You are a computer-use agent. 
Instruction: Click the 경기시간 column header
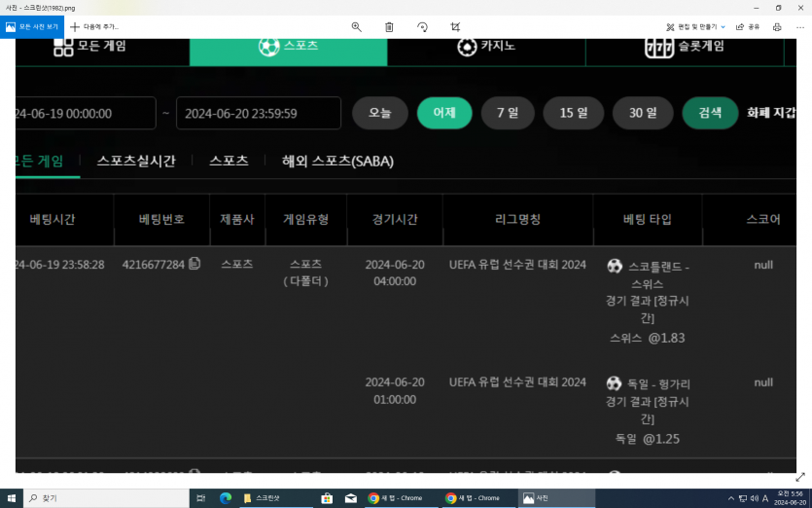(x=395, y=219)
